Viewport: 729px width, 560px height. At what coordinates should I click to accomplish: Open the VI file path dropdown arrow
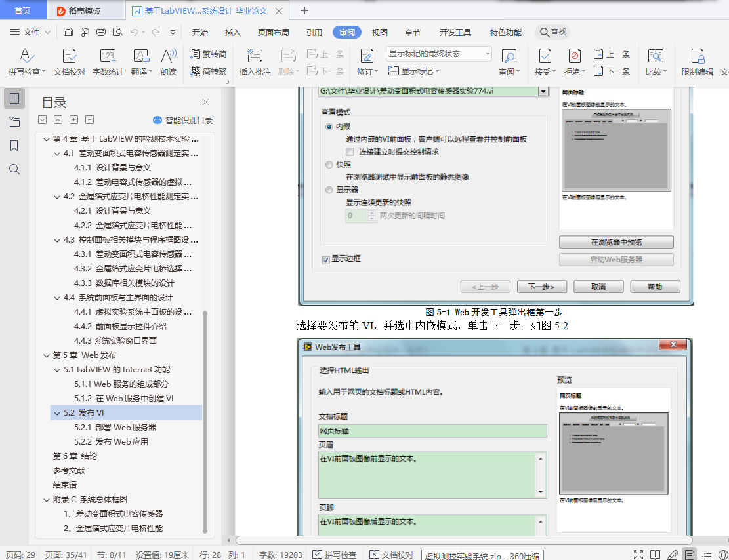[543, 91]
